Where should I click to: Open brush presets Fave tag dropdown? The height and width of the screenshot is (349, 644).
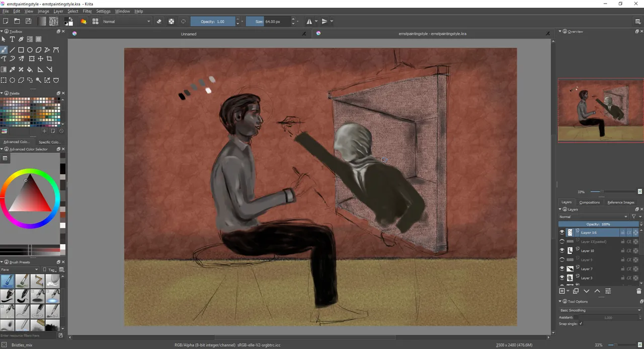pos(20,269)
